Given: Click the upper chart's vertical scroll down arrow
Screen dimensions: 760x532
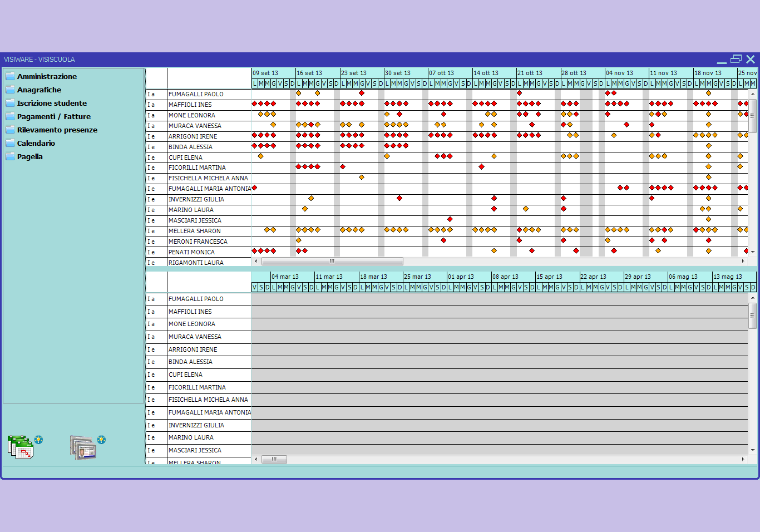Looking at the screenshot, I should [x=752, y=252].
